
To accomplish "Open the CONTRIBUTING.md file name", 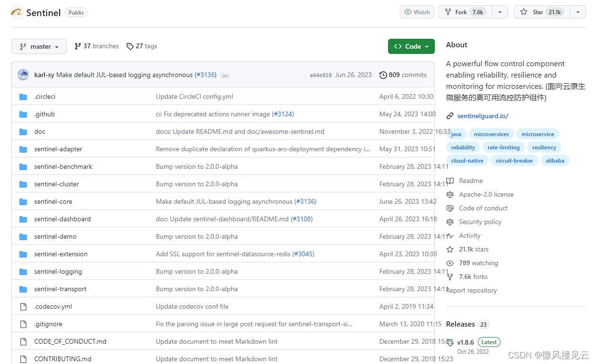I will tap(63, 359).
